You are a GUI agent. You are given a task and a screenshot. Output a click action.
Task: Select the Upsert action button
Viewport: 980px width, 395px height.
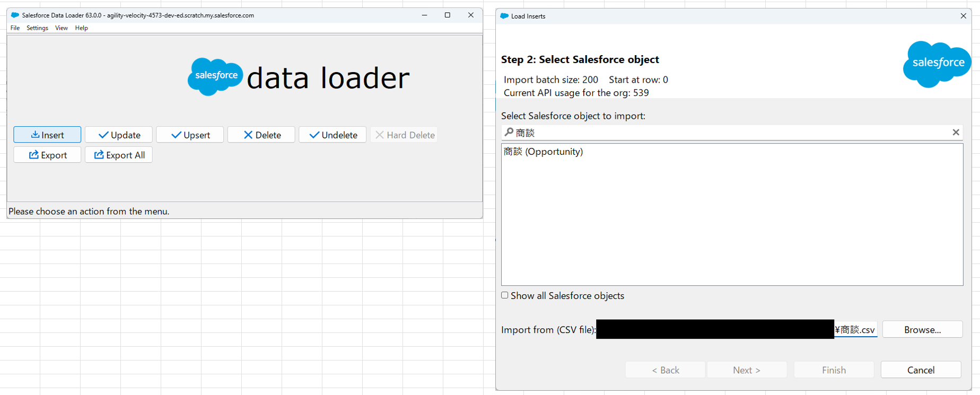[x=190, y=135]
